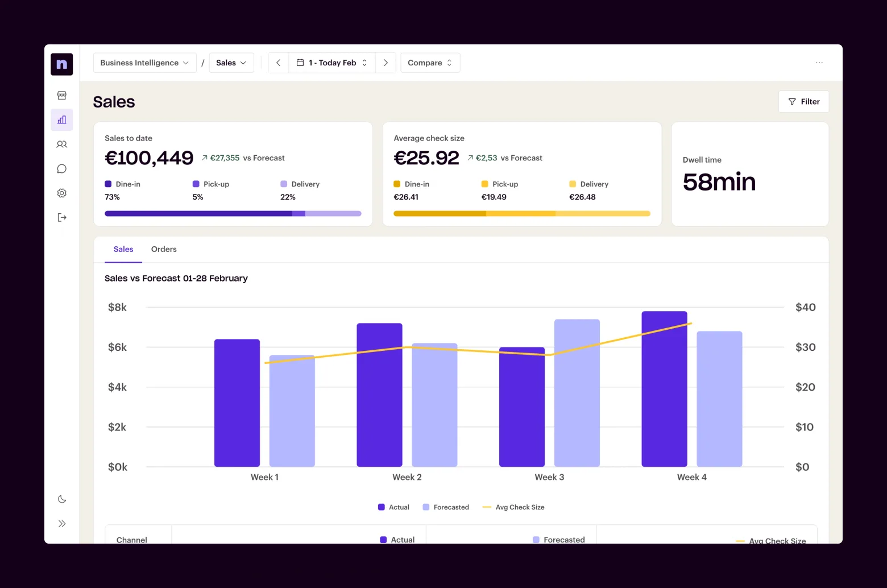Select the bar chart analytics sidebar icon
Image resolution: width=887 pixels, height=588 pixels.
[x=62, y=120]
